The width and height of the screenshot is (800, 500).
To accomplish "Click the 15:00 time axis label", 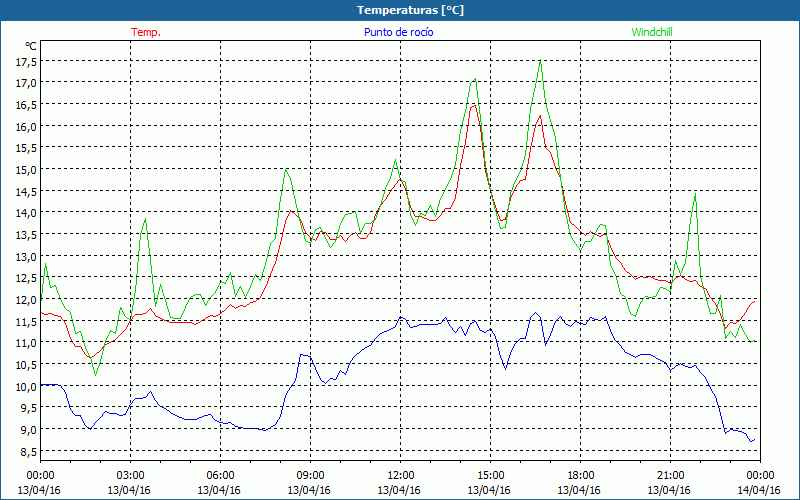I will point(491,476).
